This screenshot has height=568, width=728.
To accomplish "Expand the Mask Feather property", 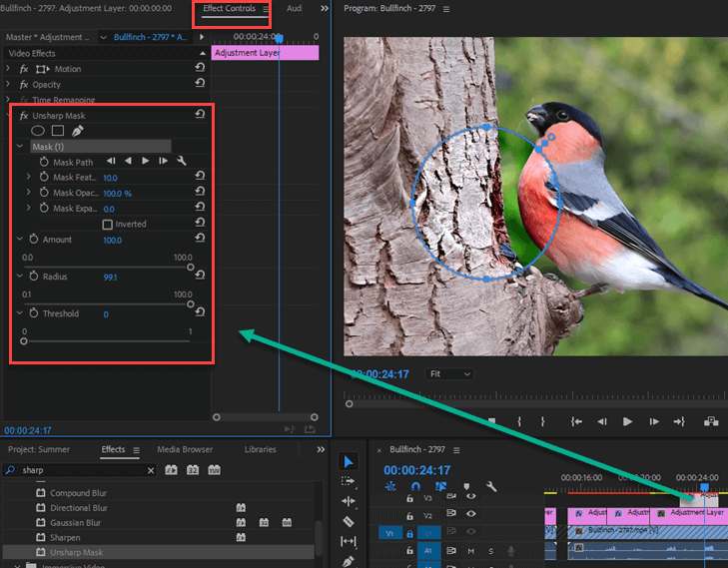I will pyautogui.click(x=29, y=178).
